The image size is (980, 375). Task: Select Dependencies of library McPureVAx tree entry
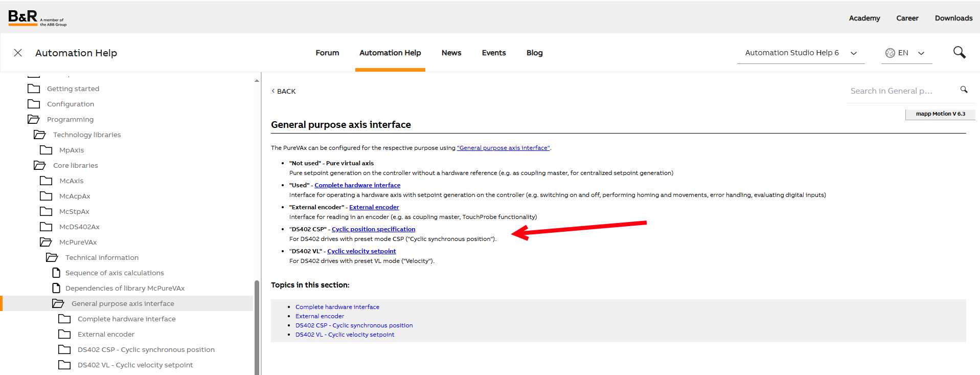(x=125, y=288)
